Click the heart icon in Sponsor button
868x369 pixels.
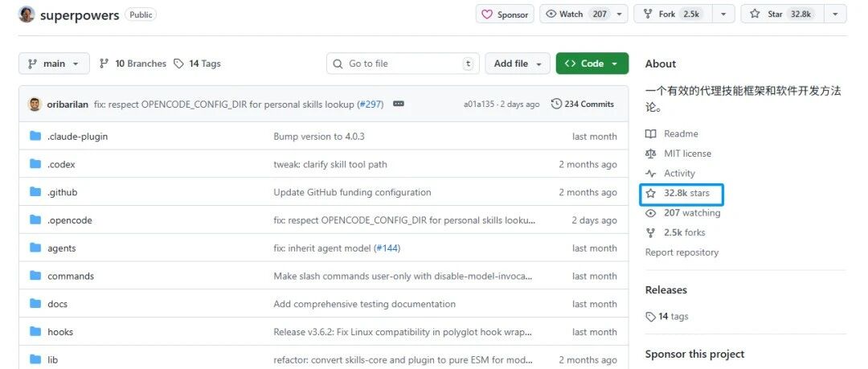point(487,14)
